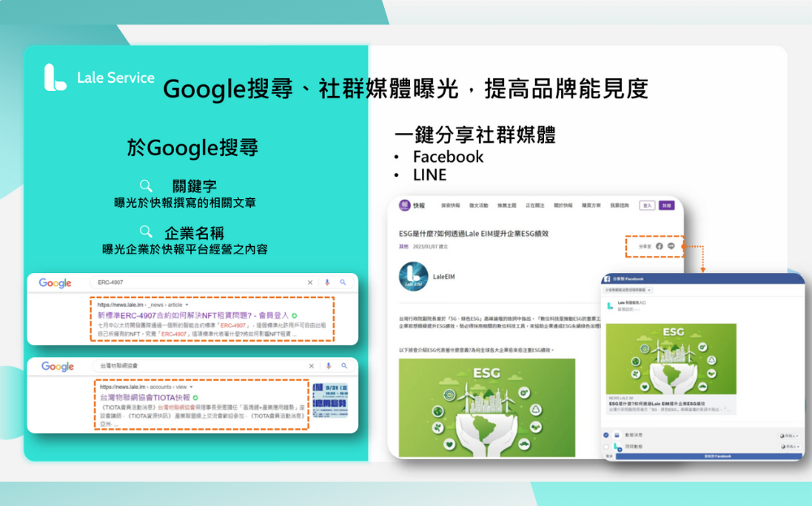The width and height of the screenshot is (812, 506).
Task: Click Facebook logo in share dialog header
Action: click(607, 279)
